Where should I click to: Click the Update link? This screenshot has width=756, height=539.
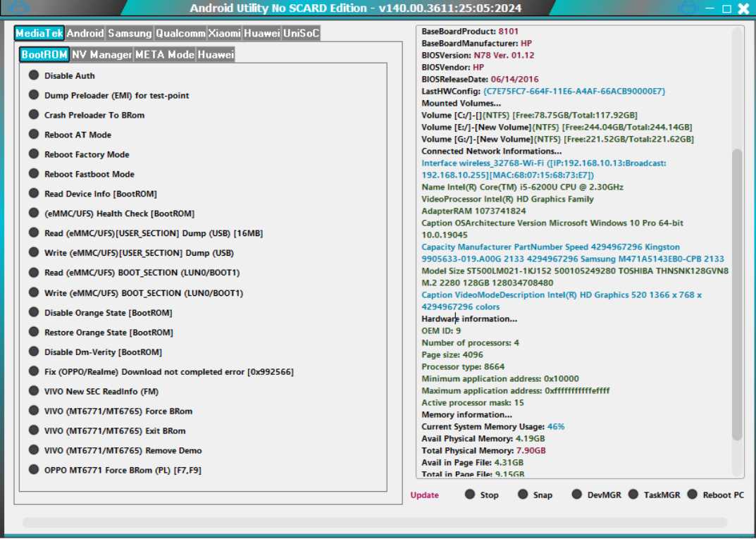pyautogui.click(x=423, y=495)
